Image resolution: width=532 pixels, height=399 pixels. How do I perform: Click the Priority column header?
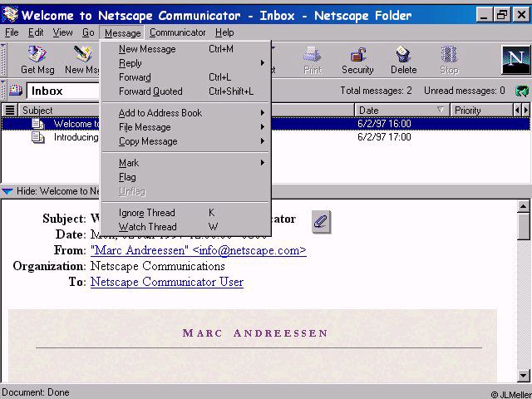[481, 111]
